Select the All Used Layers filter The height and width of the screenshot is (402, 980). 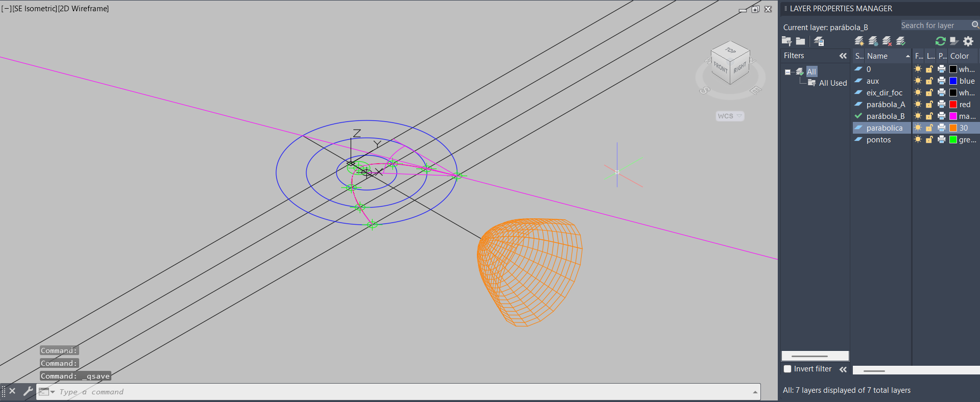833,83
